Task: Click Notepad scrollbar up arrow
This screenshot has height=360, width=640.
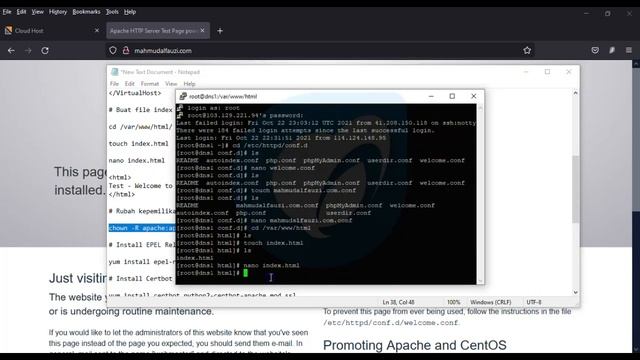Action: coord(575,93)
